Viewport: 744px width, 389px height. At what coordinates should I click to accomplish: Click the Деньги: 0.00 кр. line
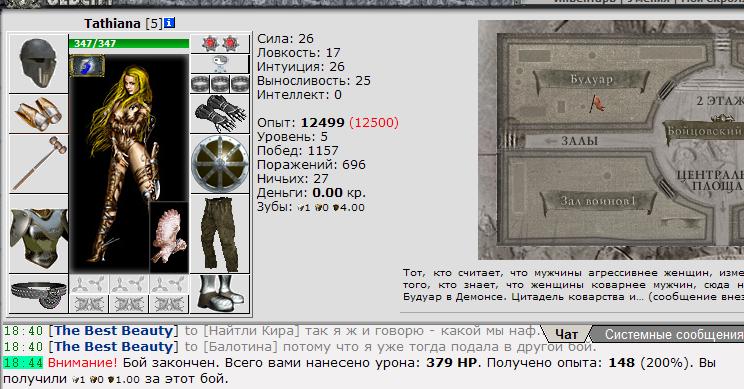coord(311,193)
